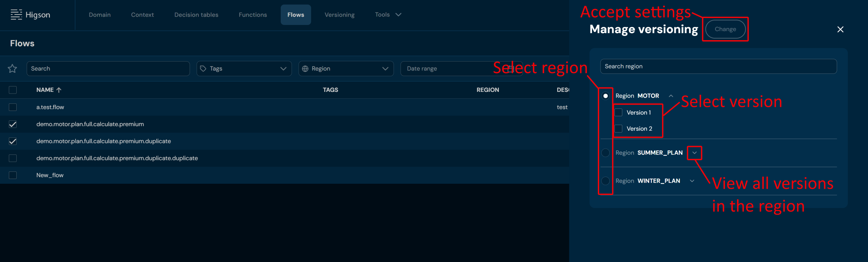Select the Region SUMMER_PLAN radio button
868x262 pixels.
tap(605, 153)
